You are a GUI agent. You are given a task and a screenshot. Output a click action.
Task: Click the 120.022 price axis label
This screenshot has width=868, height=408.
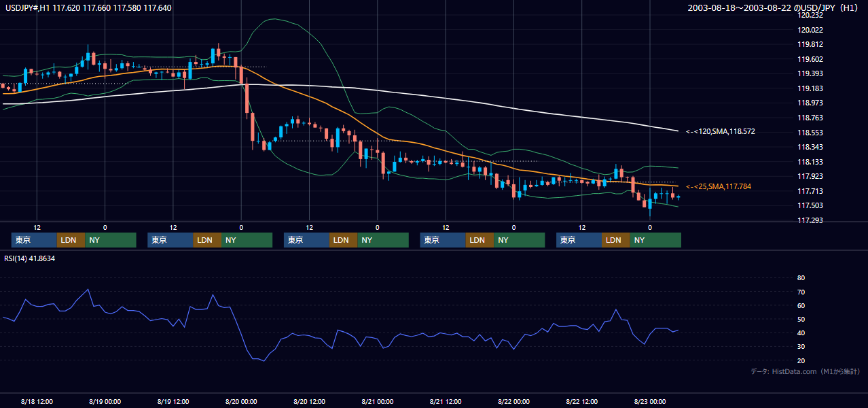tap(811, 30)
